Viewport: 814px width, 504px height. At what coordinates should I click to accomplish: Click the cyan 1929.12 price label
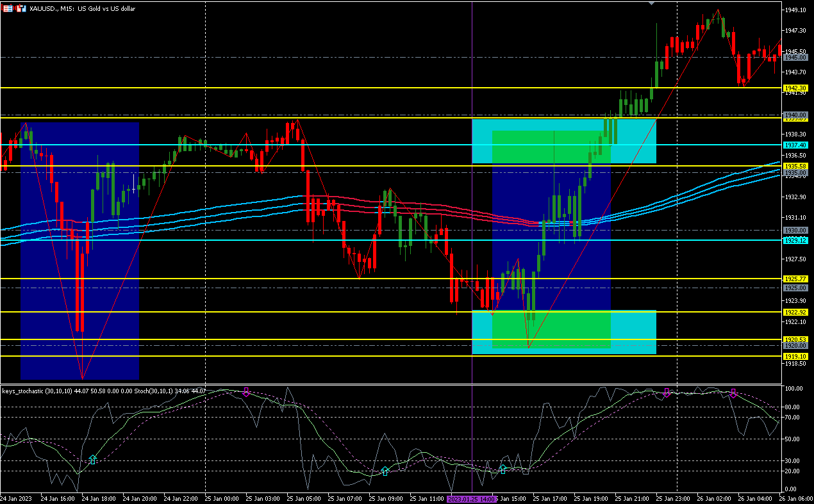click(795, 240)
